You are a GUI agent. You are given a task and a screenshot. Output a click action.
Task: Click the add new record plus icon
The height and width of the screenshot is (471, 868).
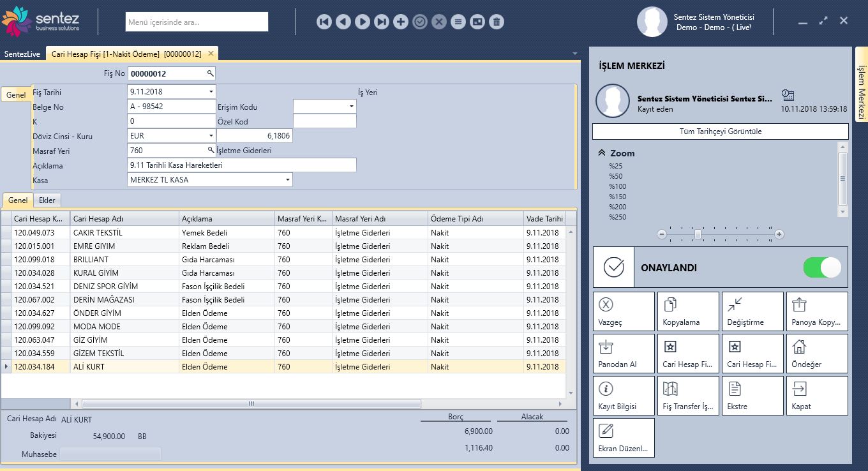coord(401,22)
